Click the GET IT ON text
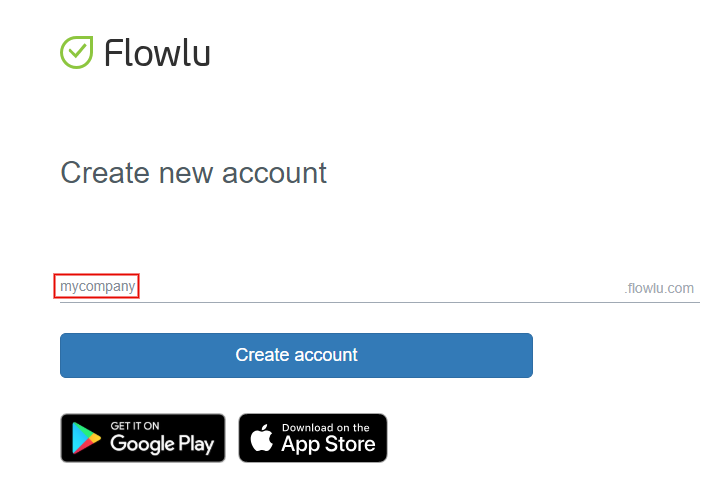This screenshot has width=723, height=485. 135,426
